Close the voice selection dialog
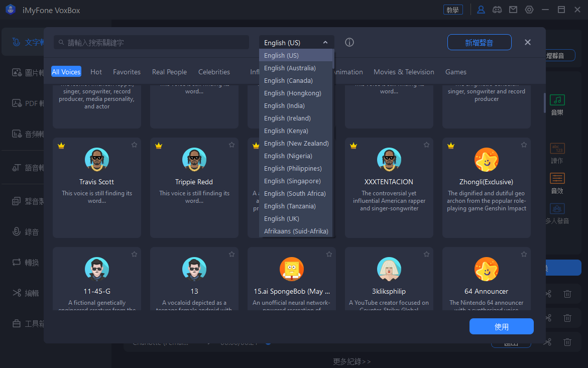The image size is (588, 368). (x=527, y=42)
